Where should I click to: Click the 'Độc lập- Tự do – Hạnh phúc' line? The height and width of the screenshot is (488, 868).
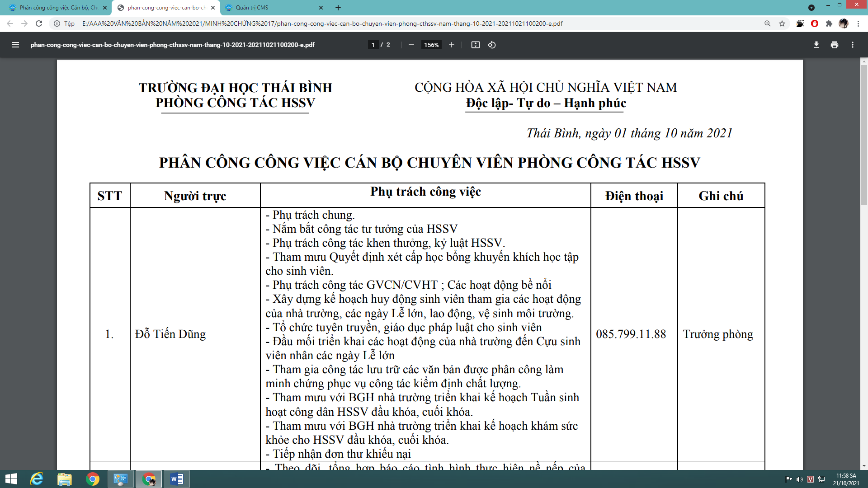546,103
